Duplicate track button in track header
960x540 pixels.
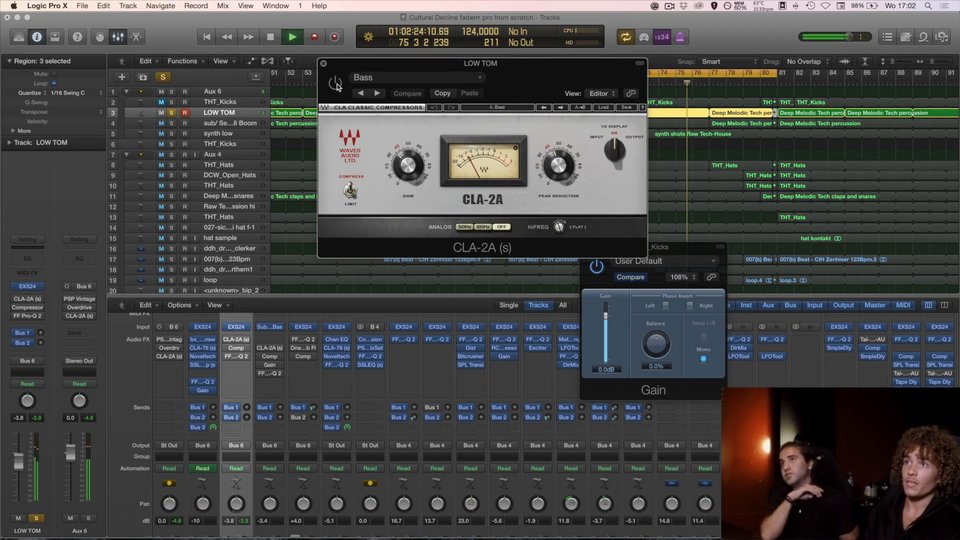click(x=143, y=77)
